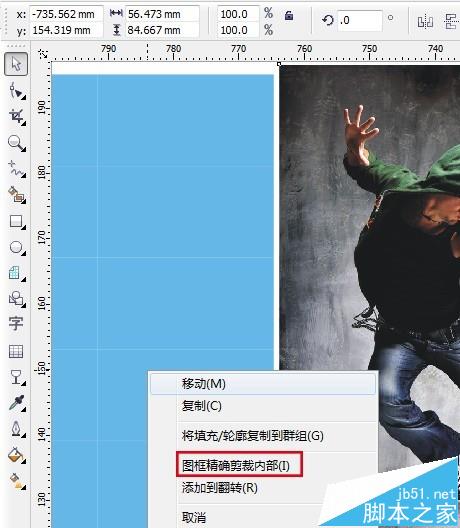Select the Rectangle tool
Viewport: 460px width, 528px height.
coord(15,222)
